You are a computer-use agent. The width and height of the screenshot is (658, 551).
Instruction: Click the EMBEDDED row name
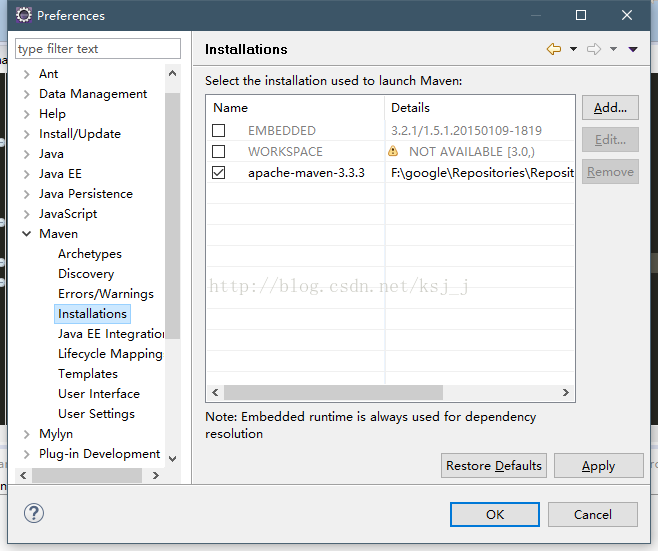282,131
